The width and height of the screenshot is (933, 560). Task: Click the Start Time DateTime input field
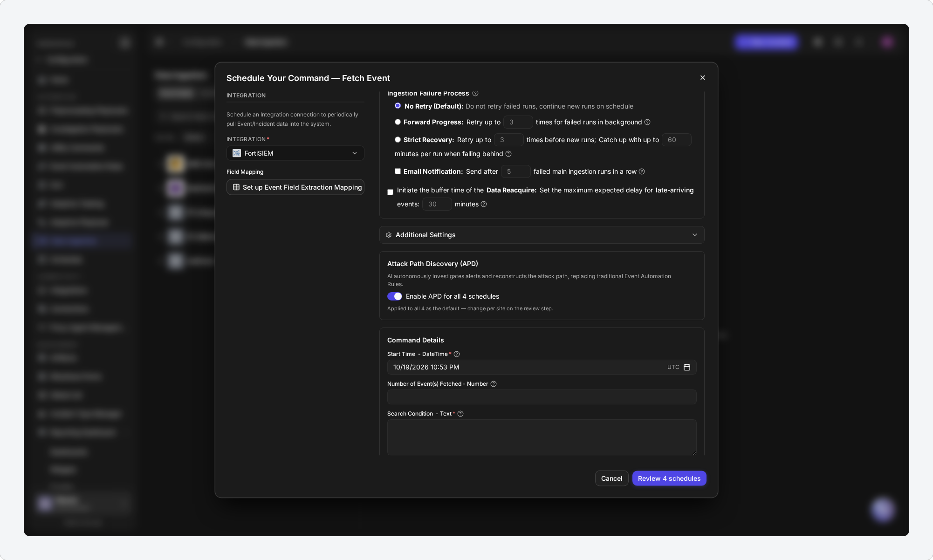[x=542, y=367]
